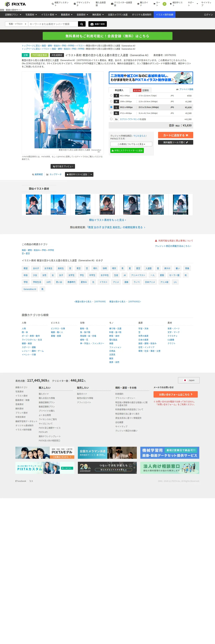Open オリジナル素材制作 in the nav bar

(x=142, y=15)
